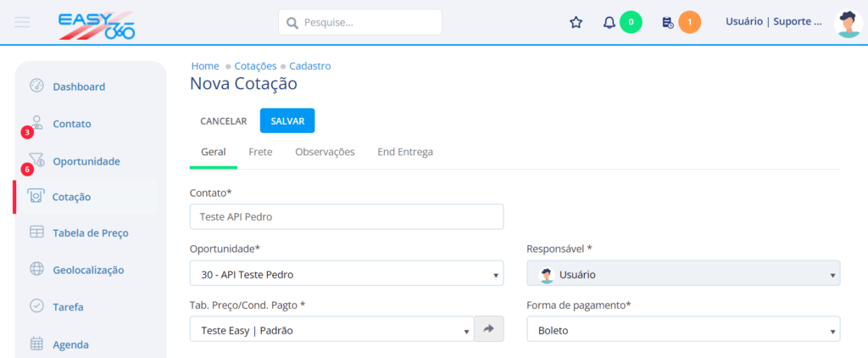Click the Tab. Preço/Cond. Pagto * label
868x358 pixels.
(x=248, y=305)
